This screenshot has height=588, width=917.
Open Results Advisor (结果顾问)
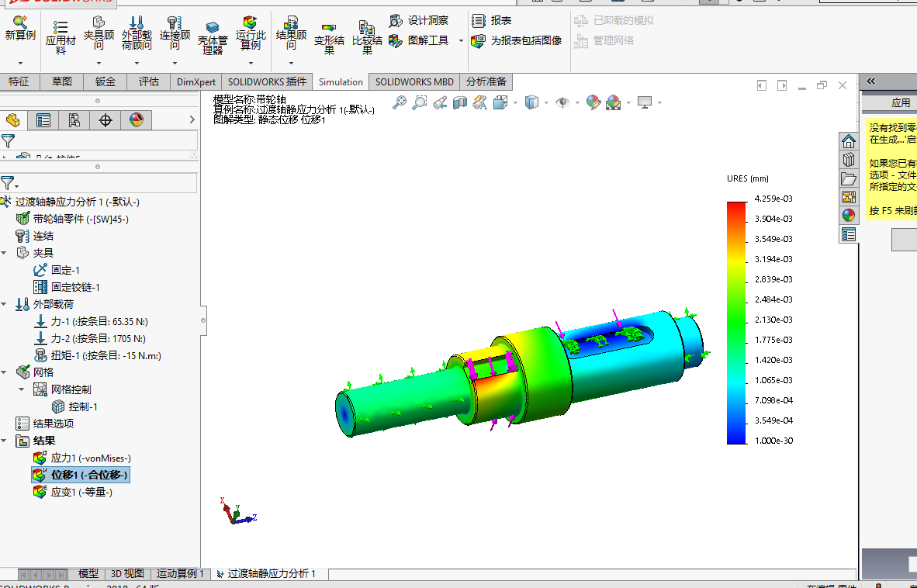coord(291,34)
